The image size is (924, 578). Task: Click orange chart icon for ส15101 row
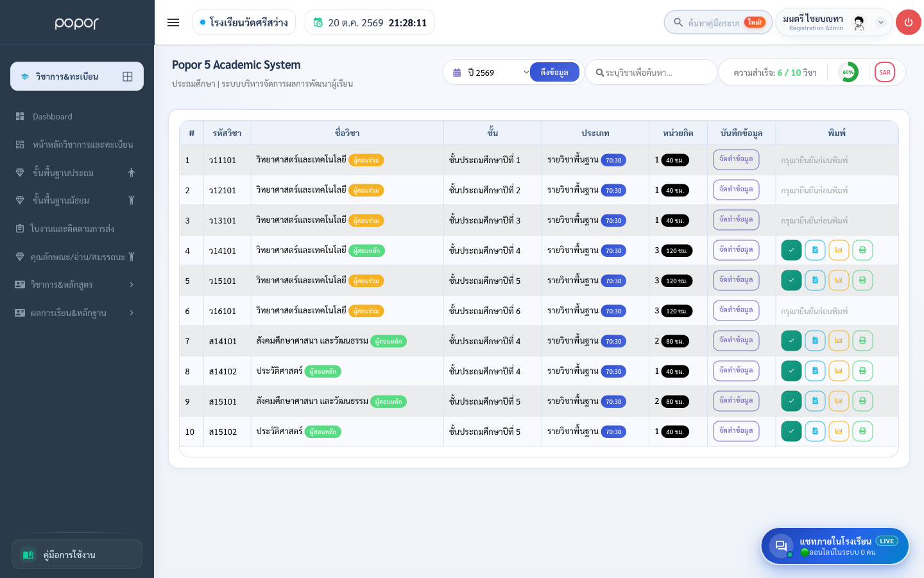839,401
